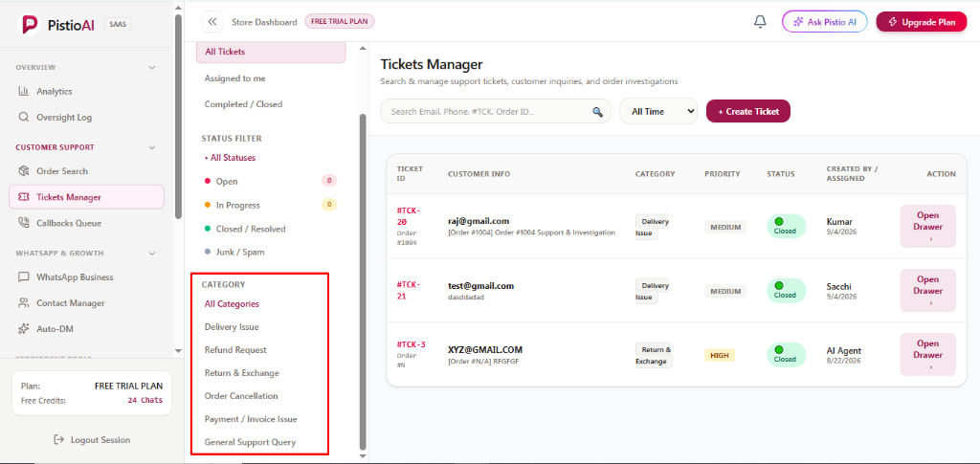Open ticket #TCK-20
This screenshot has height=464, width=980.
[x=408, y=216]
